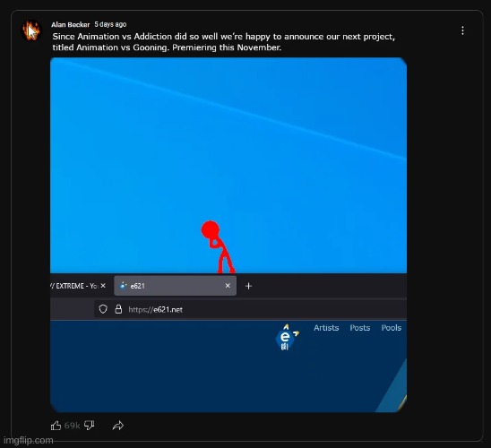Click the https://e621.net address bar

[x=251, y=309]
